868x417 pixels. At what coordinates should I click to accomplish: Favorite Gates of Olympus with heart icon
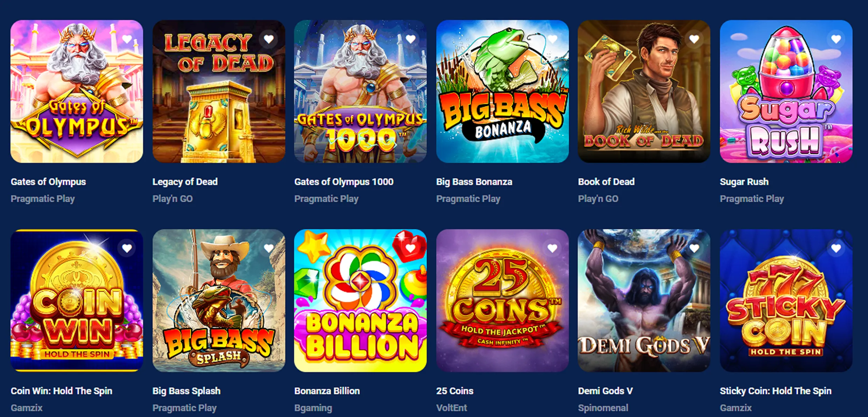(127, 39)
